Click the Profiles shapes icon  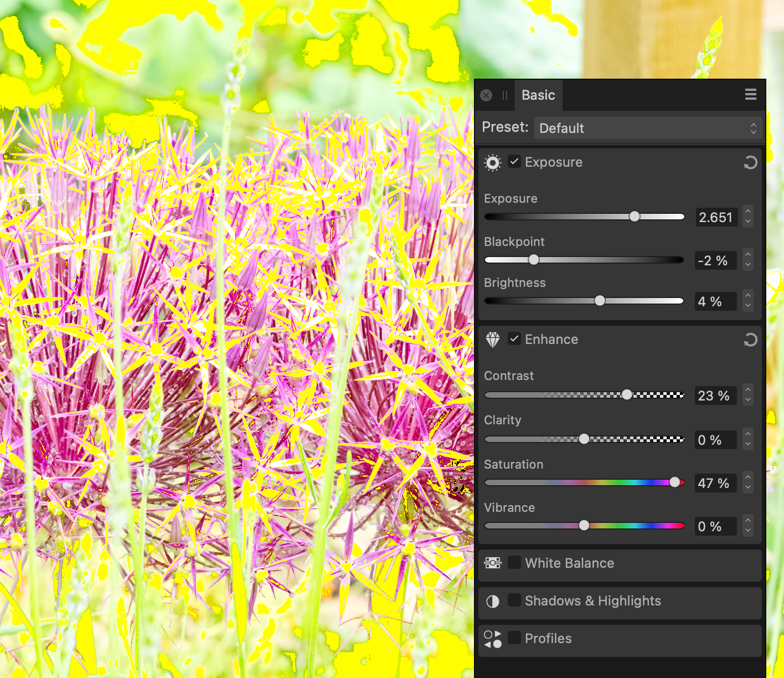[492, 639]
